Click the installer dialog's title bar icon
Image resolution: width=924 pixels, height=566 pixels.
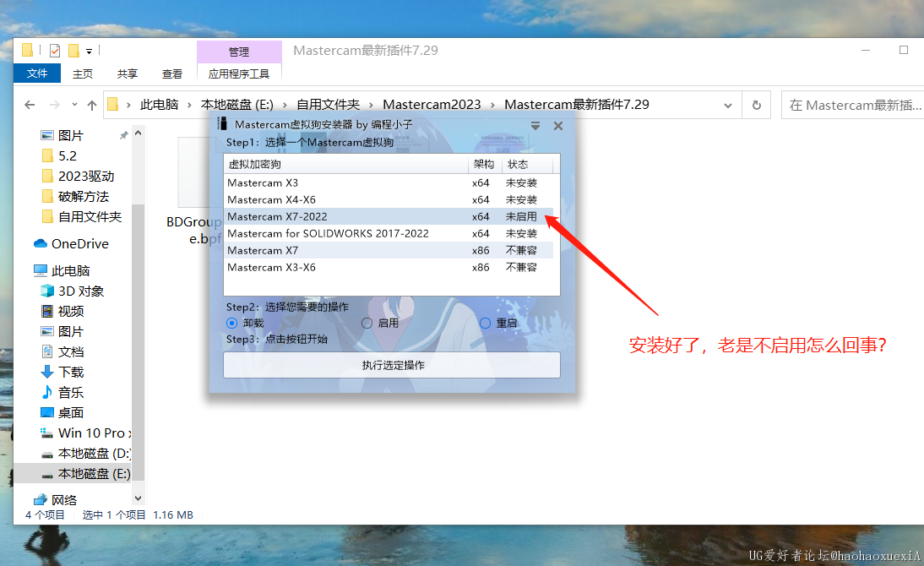coord(222,124)
